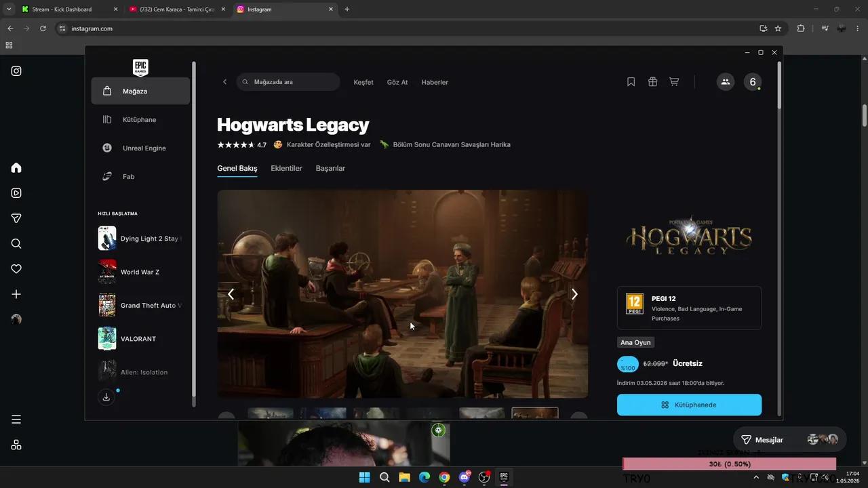Click the Kütüphanede library button
The height and width of the screenshot is (488, 868).
coord(689,405)
